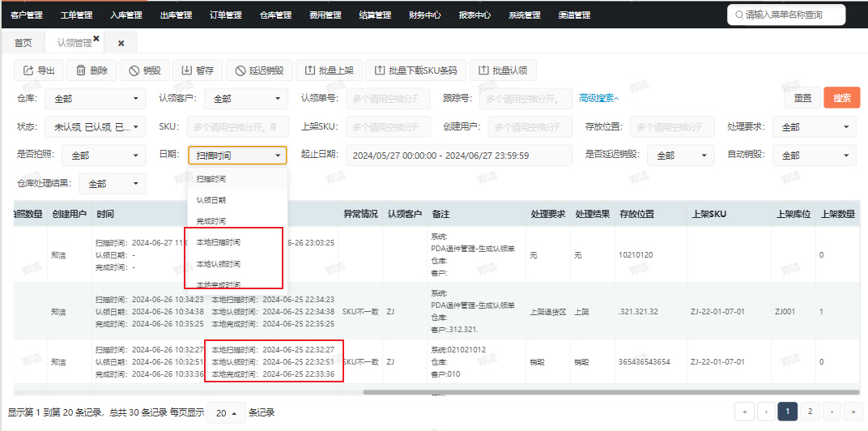Open page size dropdown showing 20
868x431 pixels.
pos(226,412)
